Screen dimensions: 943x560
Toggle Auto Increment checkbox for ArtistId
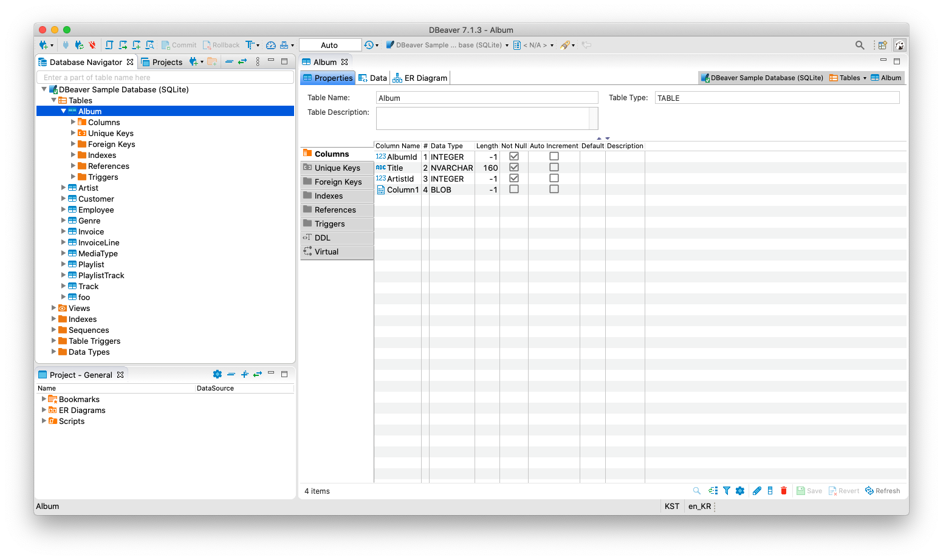(554, 178)
